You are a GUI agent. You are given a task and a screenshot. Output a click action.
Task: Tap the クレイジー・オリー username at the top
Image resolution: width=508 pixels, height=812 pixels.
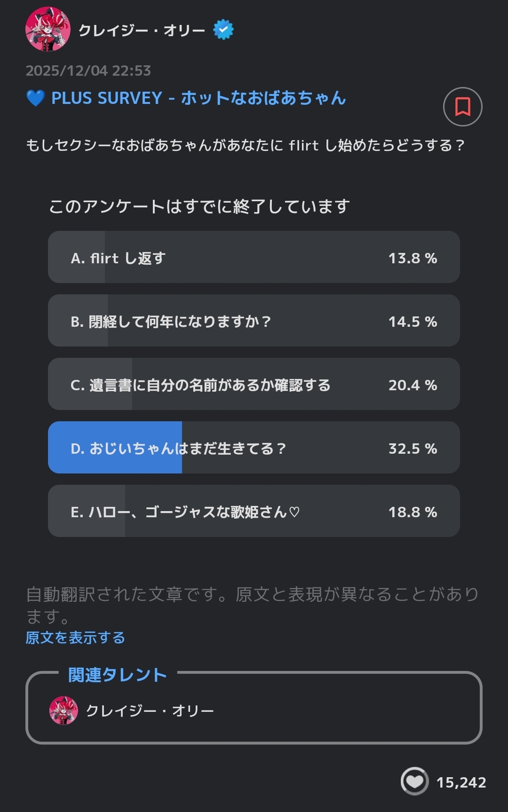(142, 31)
